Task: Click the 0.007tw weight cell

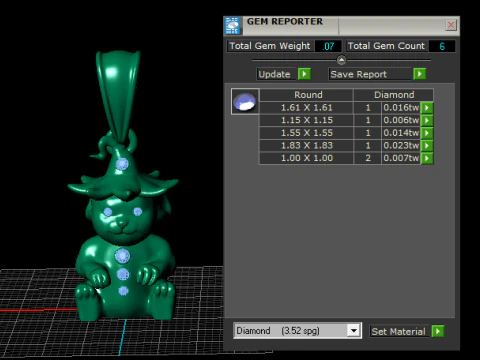Action: click(401, 158)
